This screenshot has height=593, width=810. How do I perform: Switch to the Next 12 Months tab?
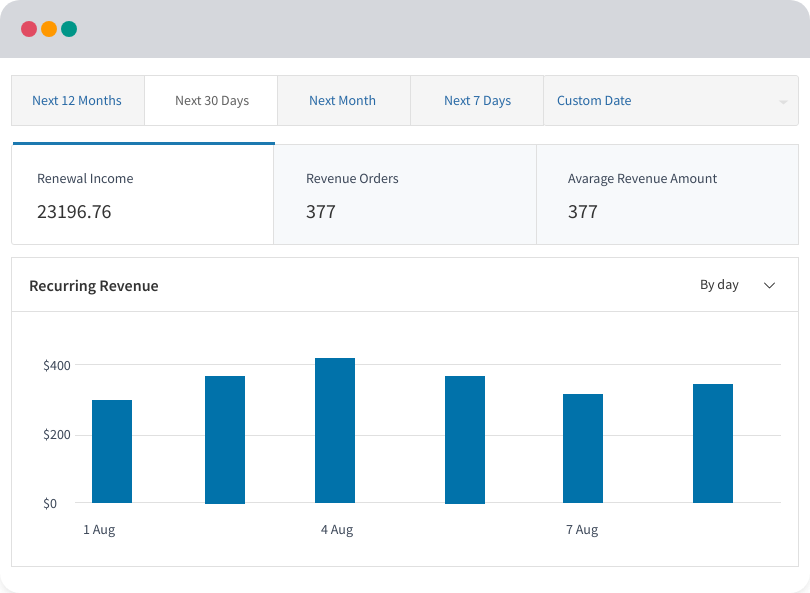(x=77, y=101)
